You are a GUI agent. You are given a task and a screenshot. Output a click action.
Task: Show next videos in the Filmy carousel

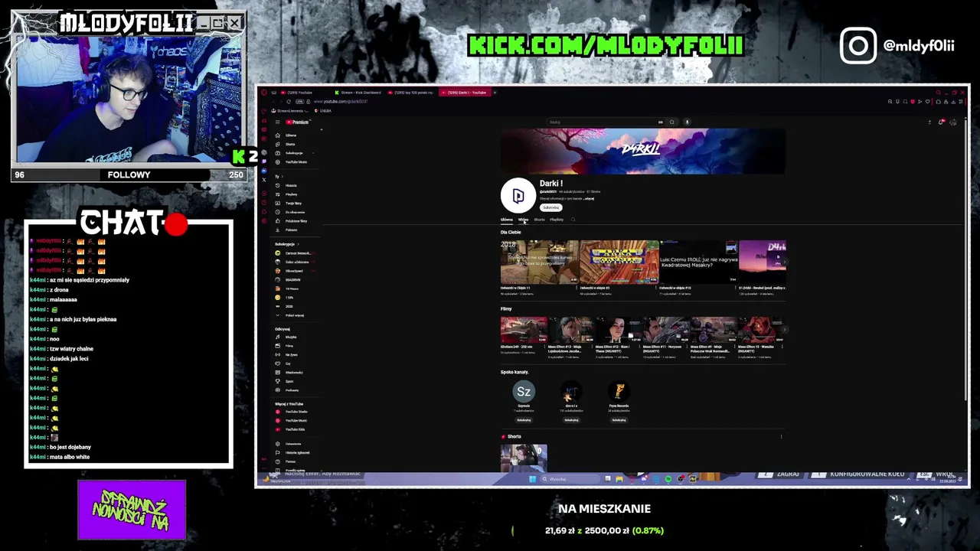[x=783, y=330]
